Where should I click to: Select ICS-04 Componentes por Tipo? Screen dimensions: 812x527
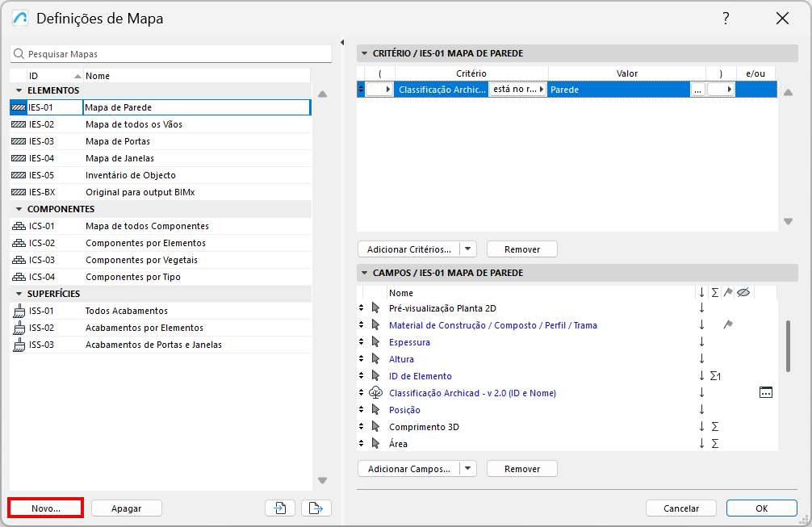tap(161, 277)
